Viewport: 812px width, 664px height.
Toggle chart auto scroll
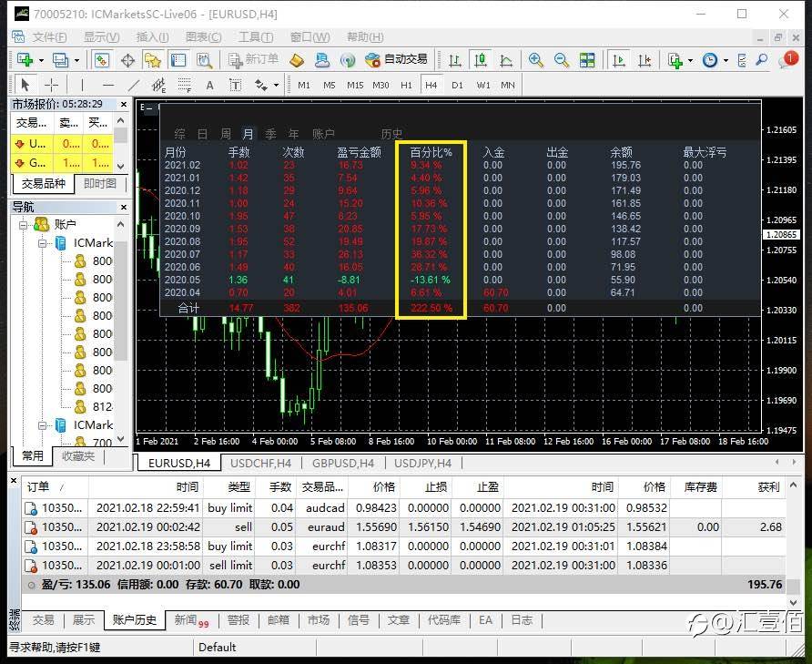coord(619,60)
